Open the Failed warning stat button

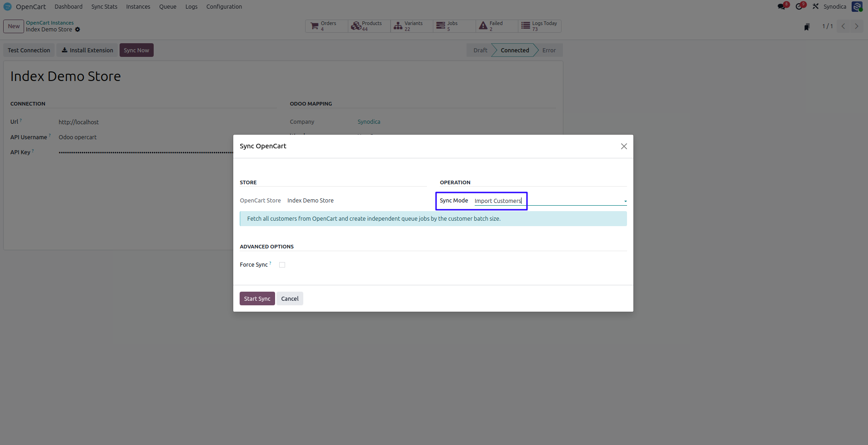(x=497, y=26)
